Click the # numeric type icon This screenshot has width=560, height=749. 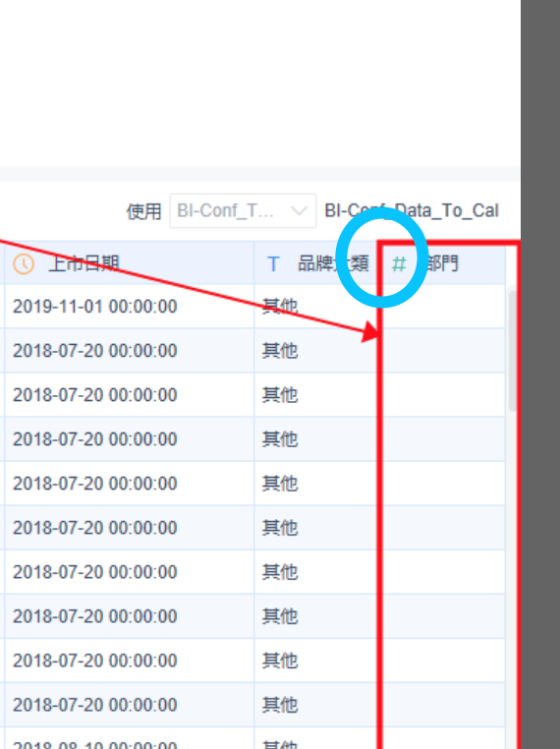[x=399, y=263]
